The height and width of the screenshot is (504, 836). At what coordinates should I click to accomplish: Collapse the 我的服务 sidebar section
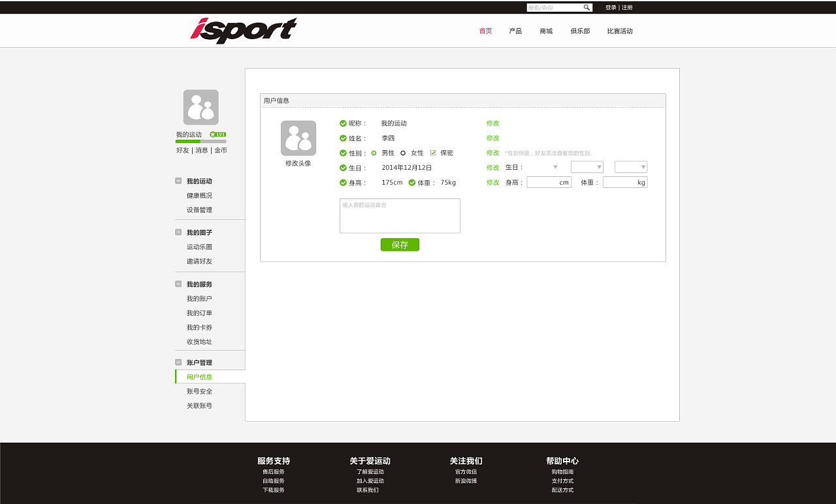click(178, 284)
